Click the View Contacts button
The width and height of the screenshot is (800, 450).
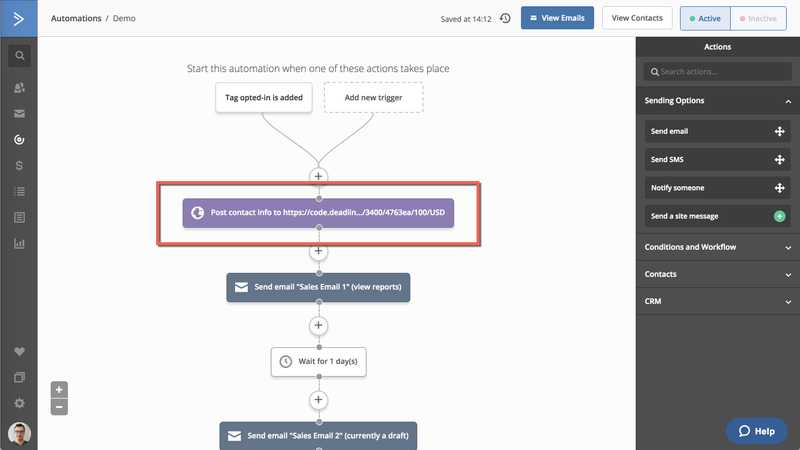pos(637,18)
